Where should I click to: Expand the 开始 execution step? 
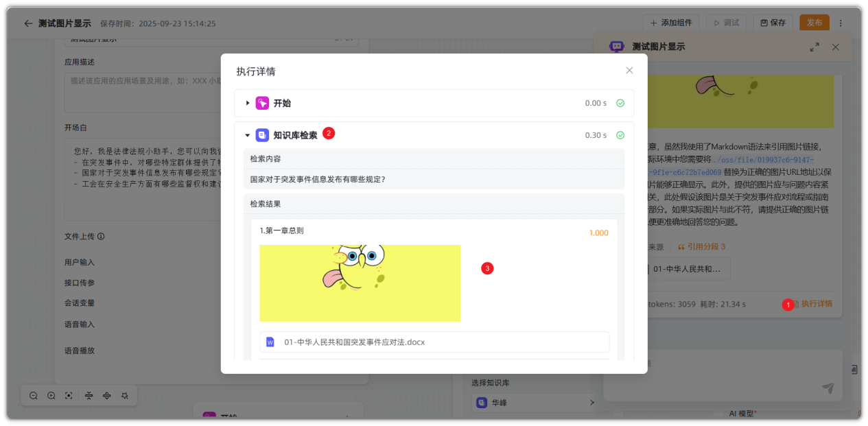point(248,104)
